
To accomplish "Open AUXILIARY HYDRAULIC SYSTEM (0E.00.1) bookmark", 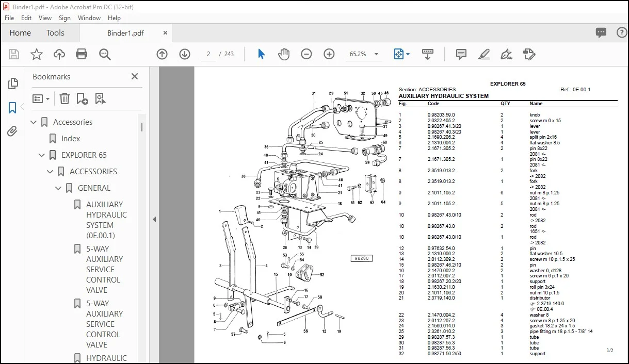I will tap(106, 220).
